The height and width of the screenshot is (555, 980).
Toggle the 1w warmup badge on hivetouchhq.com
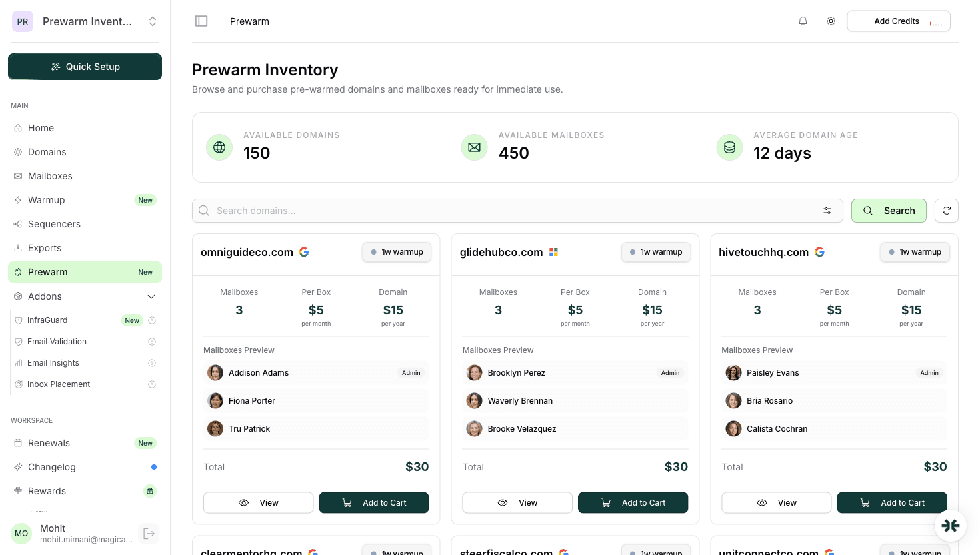915,252
